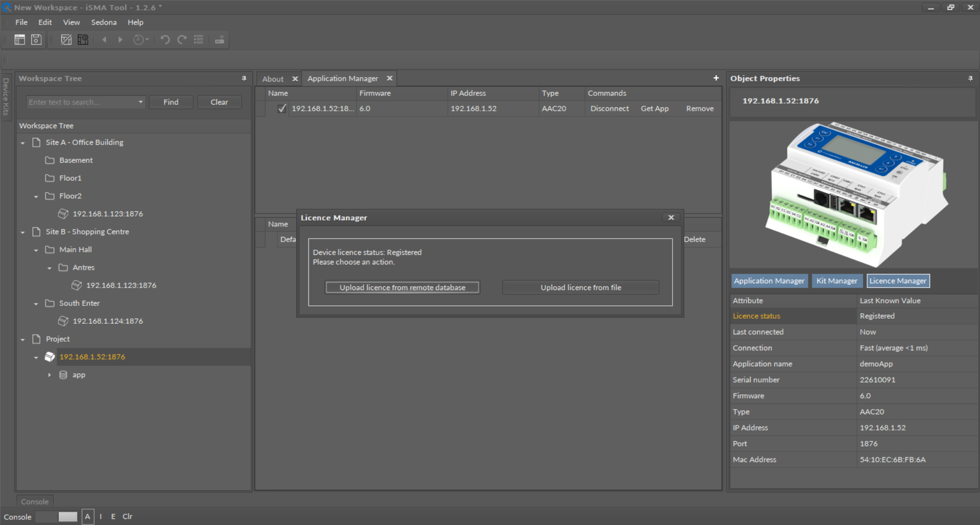The height and width of the screenshot is (525, 980).
Task: Open the Sedona menu
Action: (x=104, y=22)
